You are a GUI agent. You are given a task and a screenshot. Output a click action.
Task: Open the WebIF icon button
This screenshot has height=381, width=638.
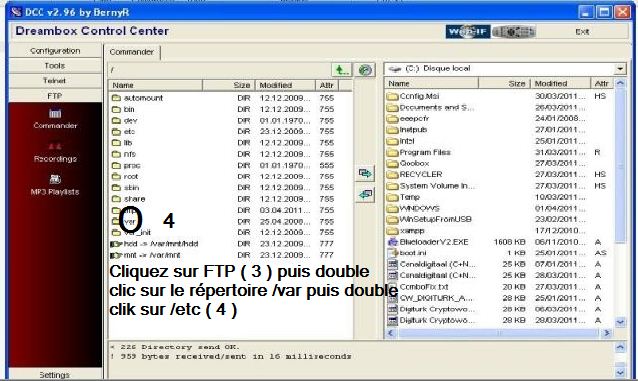(468, 32)
